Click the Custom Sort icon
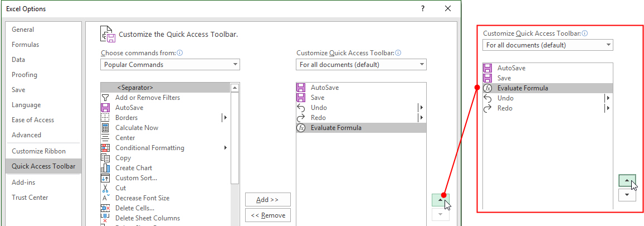 (x=105, y=178)
